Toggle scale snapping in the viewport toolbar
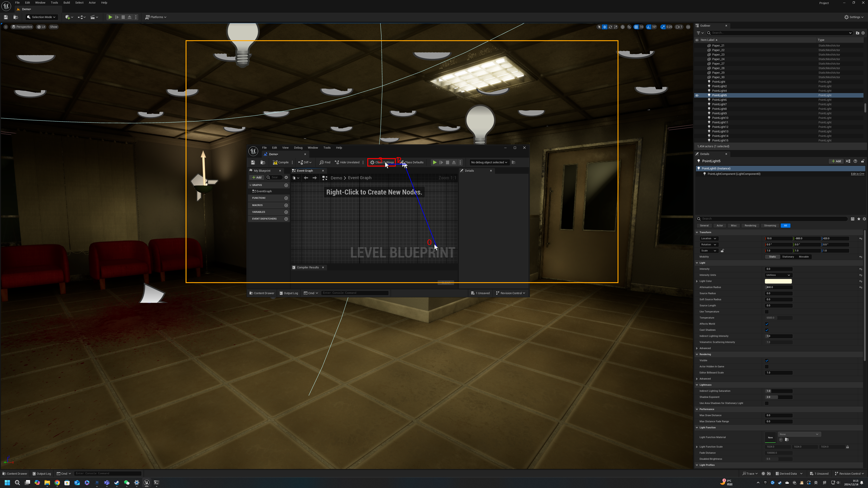This screenshot has width=868, height=488. 663,27
